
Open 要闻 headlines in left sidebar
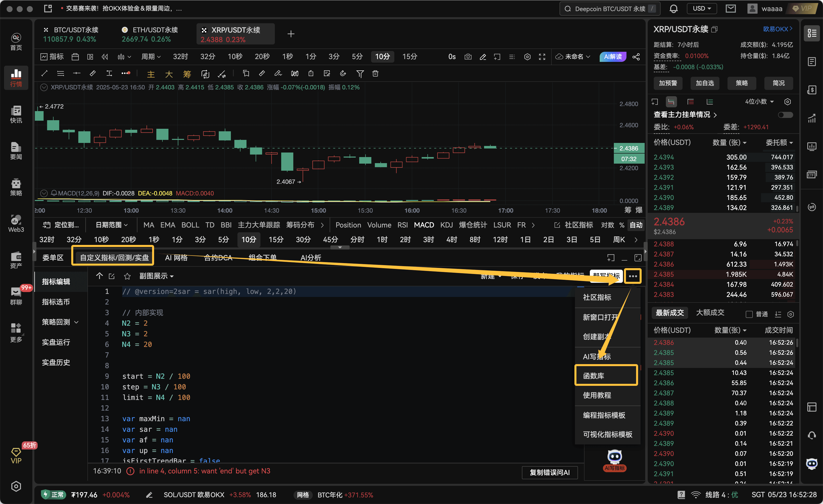point(16,151)
